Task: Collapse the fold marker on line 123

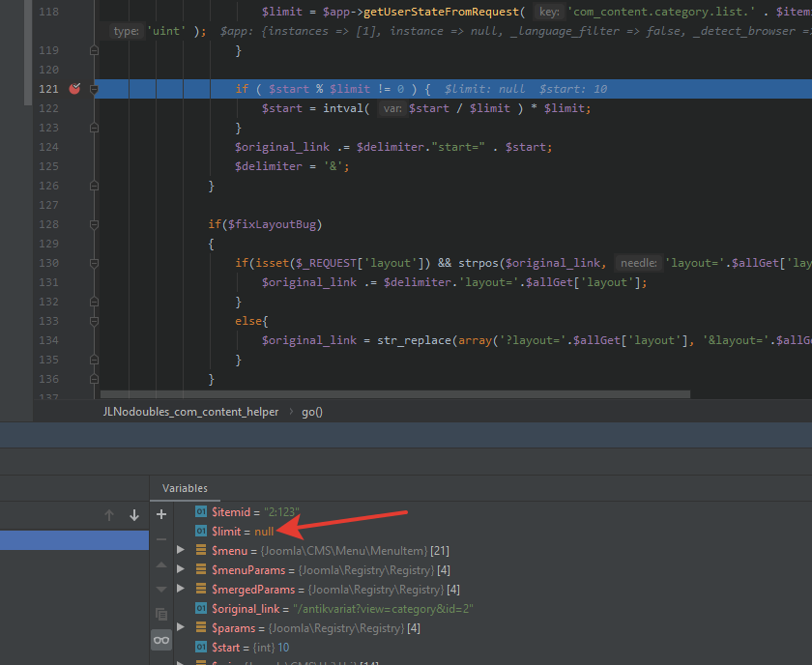Action: click(x=95, y=128)
